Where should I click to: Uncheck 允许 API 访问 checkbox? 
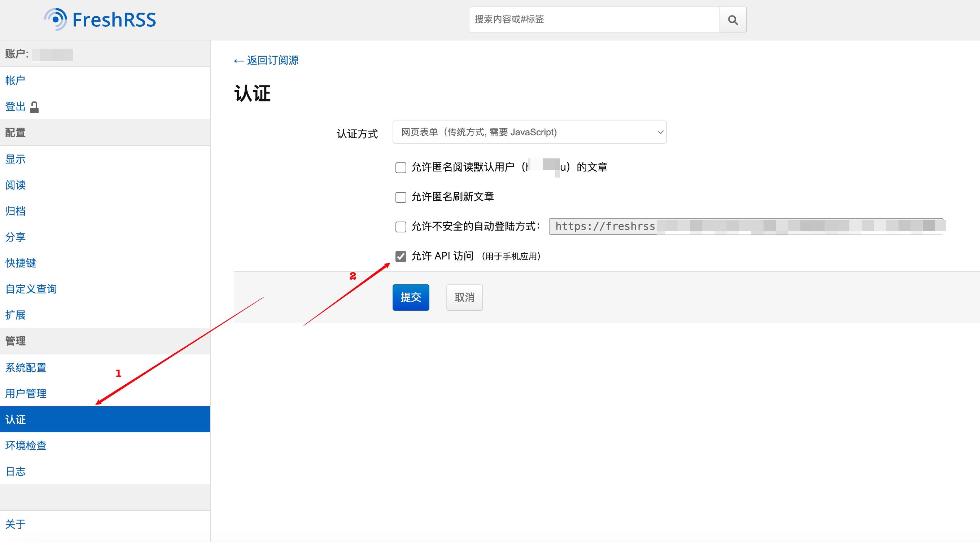(x=401, y=256)
